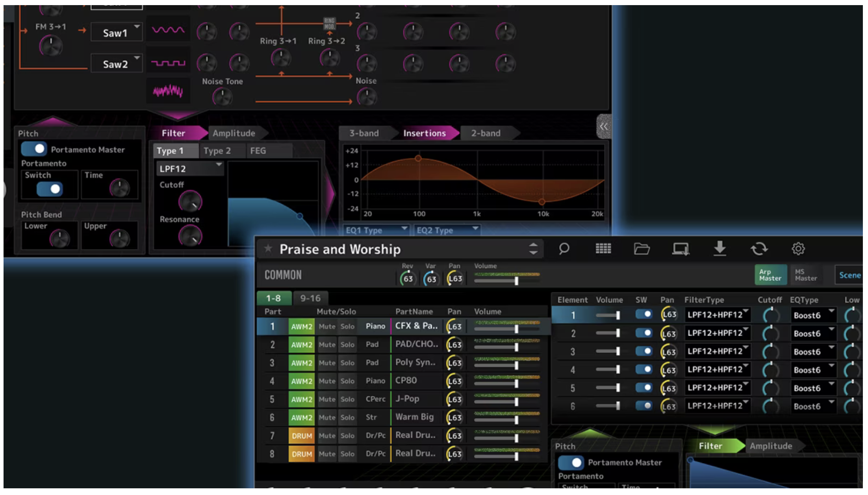The image size is (868, 495).
Task: Click the download arrow icon
Action: [720, 249]
